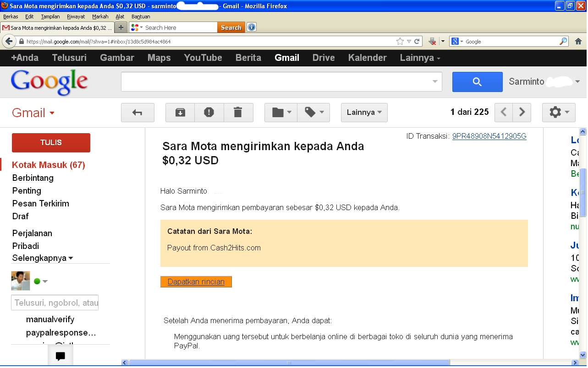Image resolution: width=588 pixels, height=368 pixels.
Task: Expand Lainnya menu in Google bar
Action: [420, 58]
